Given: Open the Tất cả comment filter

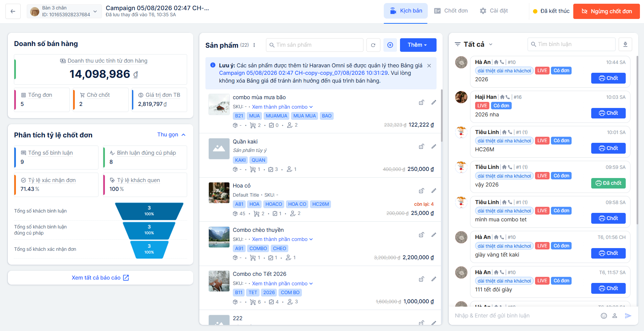Looking at the screenshot, I should click(473, 44).
